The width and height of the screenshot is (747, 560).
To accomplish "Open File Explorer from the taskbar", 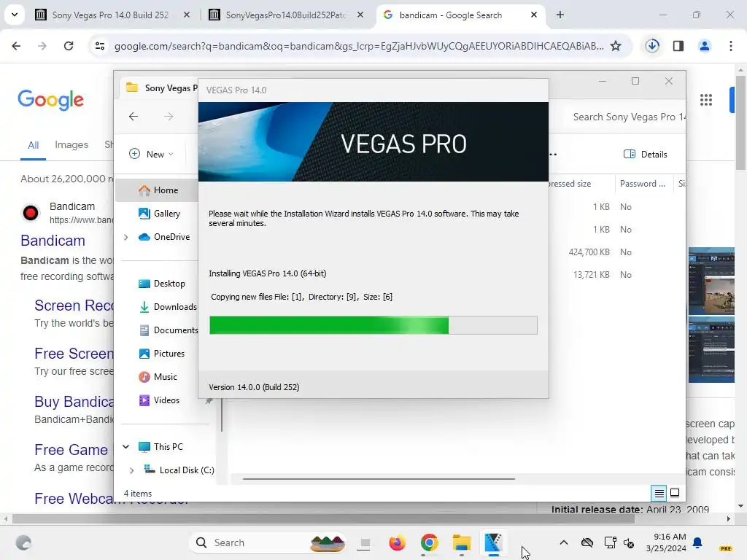I will coord(462,542).
